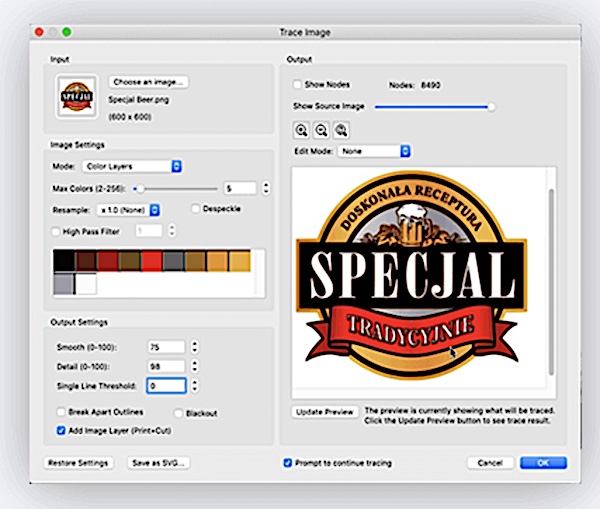Select the dark gray swatch in top row
600x509 pixels.
coord(173,261)
